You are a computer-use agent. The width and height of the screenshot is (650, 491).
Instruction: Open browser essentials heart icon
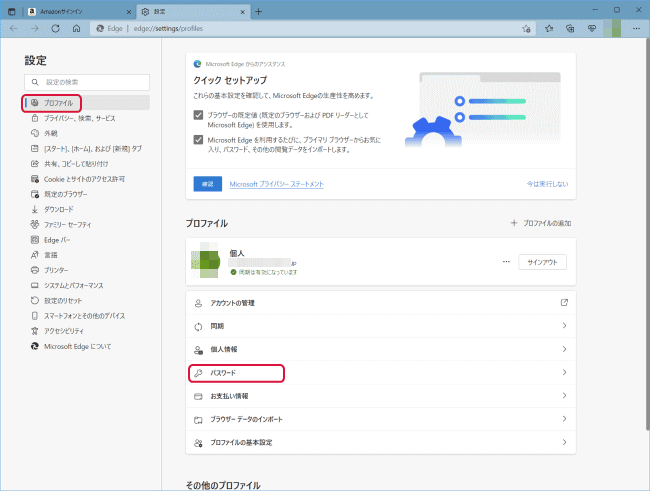click(592, 29)
